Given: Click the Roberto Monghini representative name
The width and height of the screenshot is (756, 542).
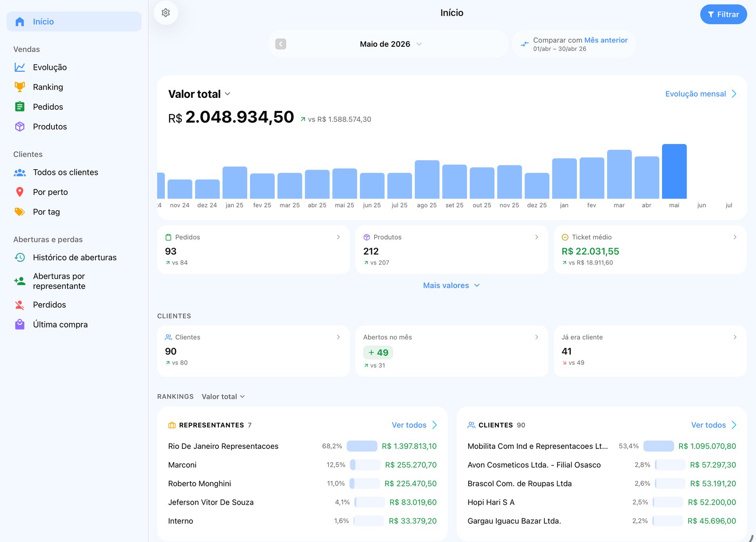Looking at the screenshot, I should coord(199,483).
